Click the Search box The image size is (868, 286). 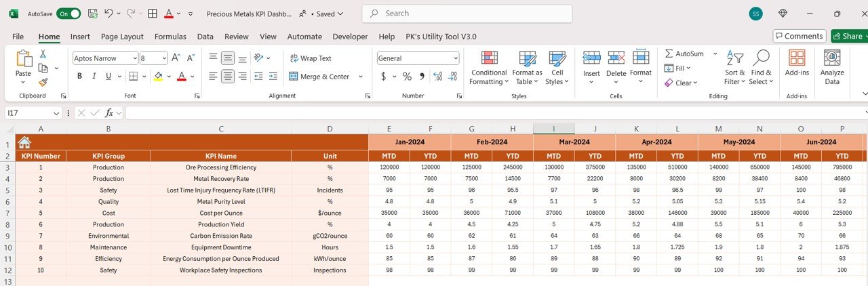[467, 14]
